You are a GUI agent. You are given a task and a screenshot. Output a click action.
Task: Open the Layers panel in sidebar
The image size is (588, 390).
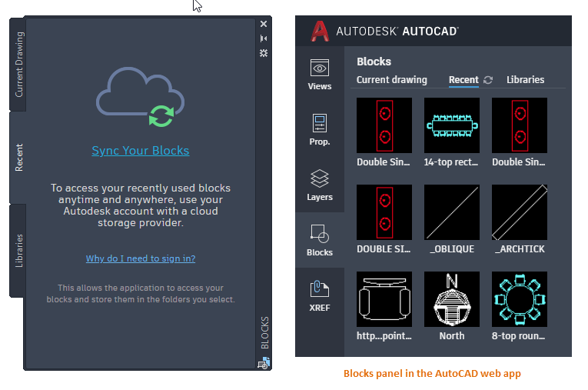point(320,185)
